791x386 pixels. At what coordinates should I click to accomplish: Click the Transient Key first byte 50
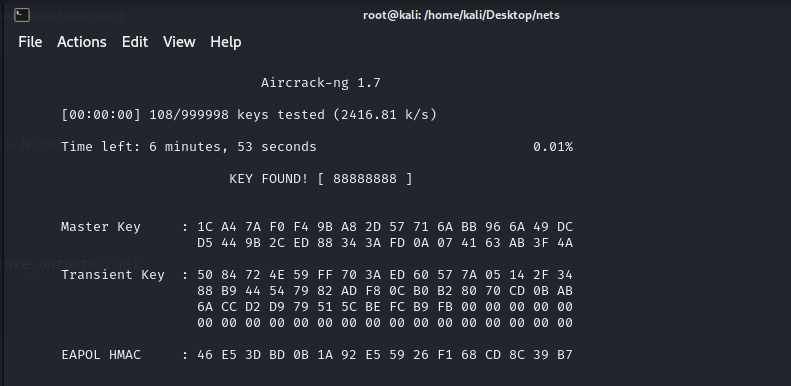[x=205, y=275]
